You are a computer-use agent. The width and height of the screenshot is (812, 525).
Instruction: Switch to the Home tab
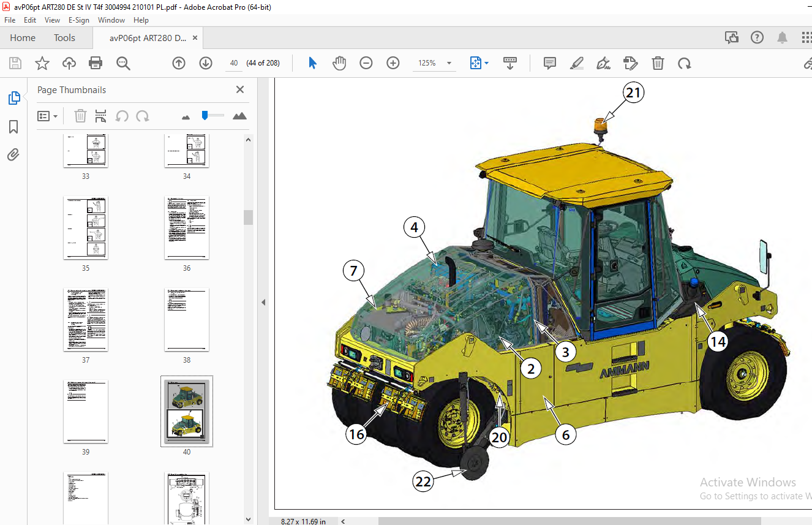pyautogui.click(x=23, y=38)
